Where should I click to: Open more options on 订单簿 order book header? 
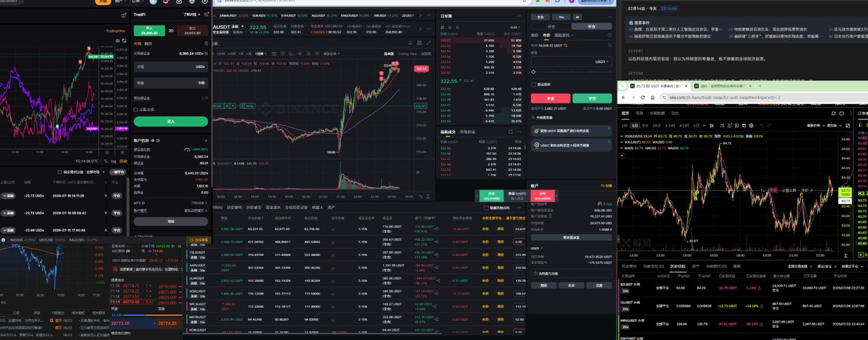(x=519, y=16)
